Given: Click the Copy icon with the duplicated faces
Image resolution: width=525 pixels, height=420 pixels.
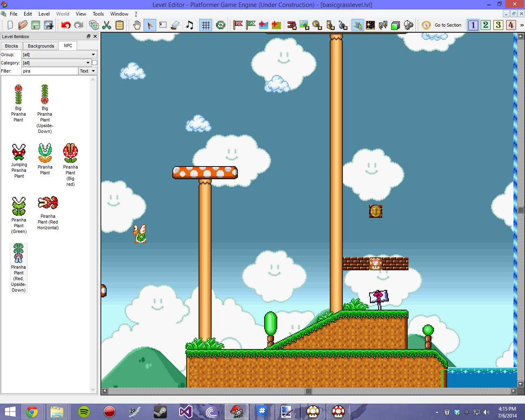Looking at the screenshot, I should (x=94, y=25).
